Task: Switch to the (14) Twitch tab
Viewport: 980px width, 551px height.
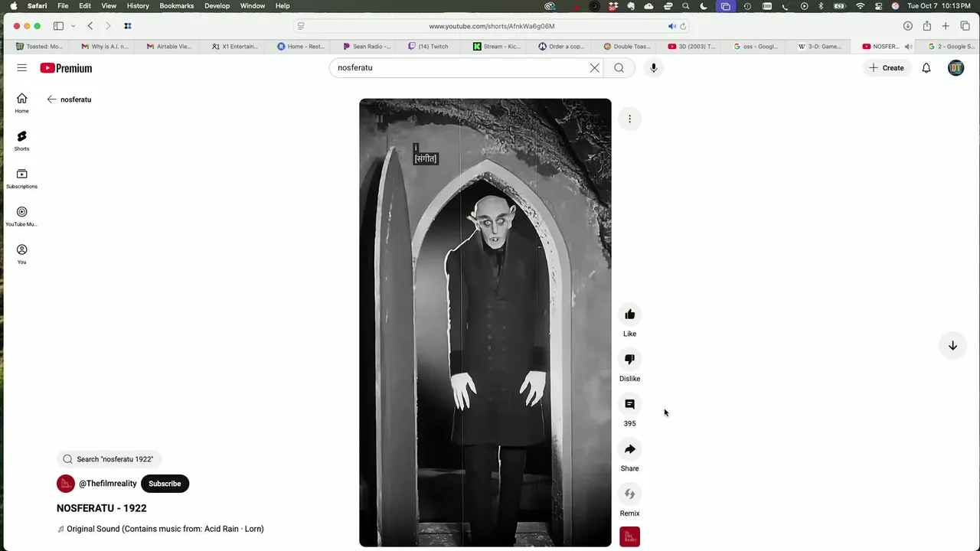Action: (x=429, y=47)
